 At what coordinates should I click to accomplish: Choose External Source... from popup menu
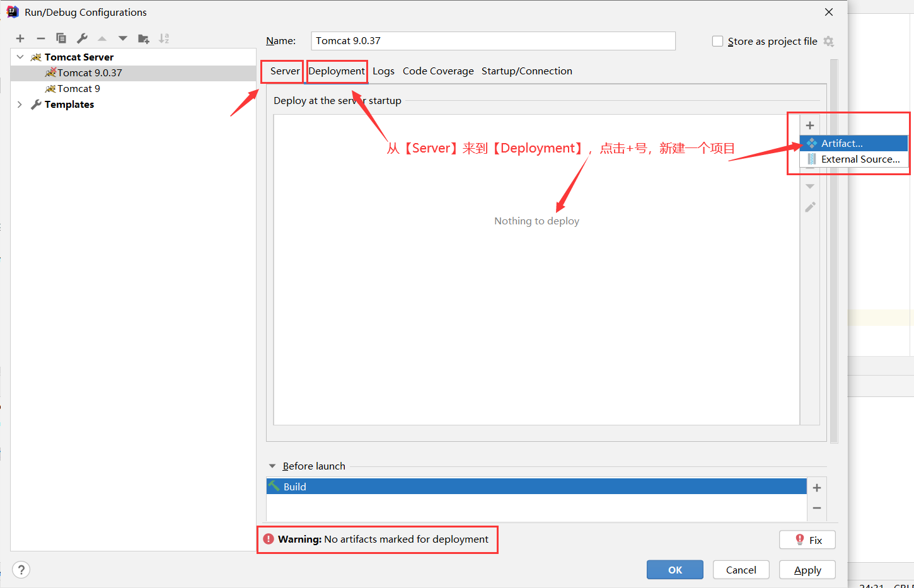coord(854,159)
